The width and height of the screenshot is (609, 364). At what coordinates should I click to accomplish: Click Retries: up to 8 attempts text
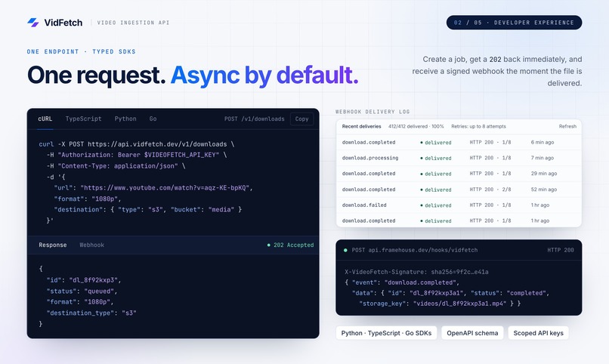click(478, 126)
